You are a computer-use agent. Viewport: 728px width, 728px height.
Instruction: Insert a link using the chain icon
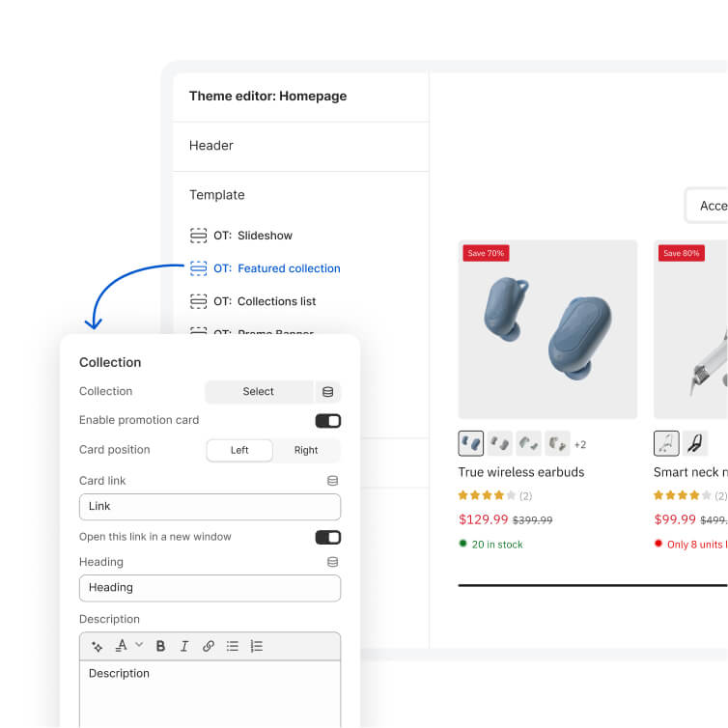[x=208, y=647]
